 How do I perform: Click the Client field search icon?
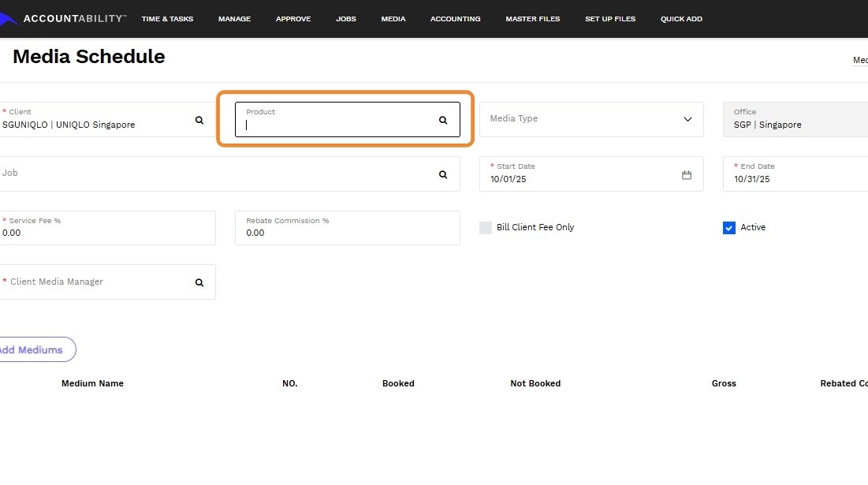[x=199, y=120]
